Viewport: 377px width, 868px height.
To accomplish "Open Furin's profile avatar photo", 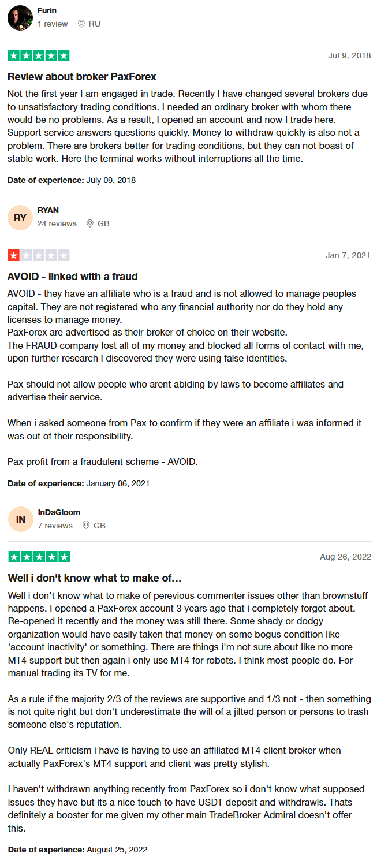I will (20, 18).
